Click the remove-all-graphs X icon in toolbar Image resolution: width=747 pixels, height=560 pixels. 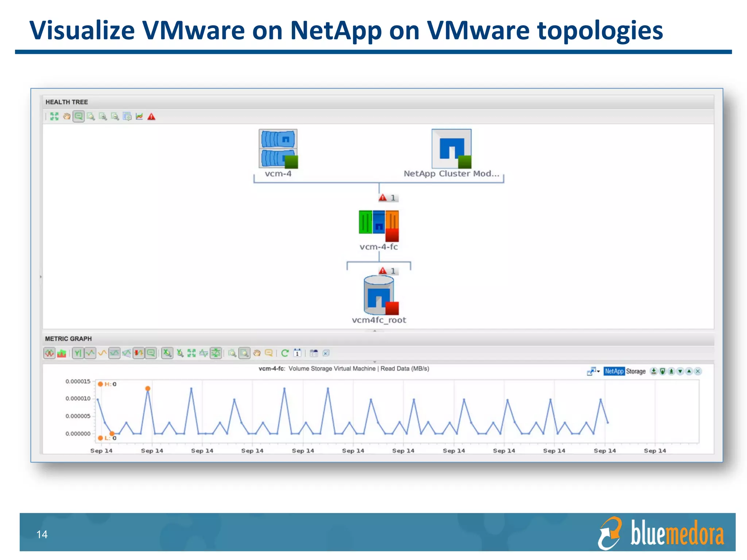(326, 353)
